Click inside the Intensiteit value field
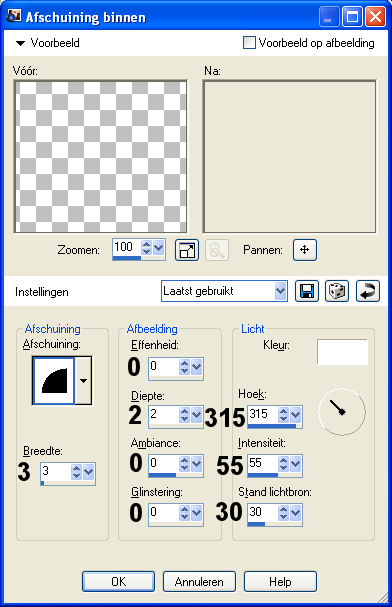The image size is (392, 607). coord(262,463)
